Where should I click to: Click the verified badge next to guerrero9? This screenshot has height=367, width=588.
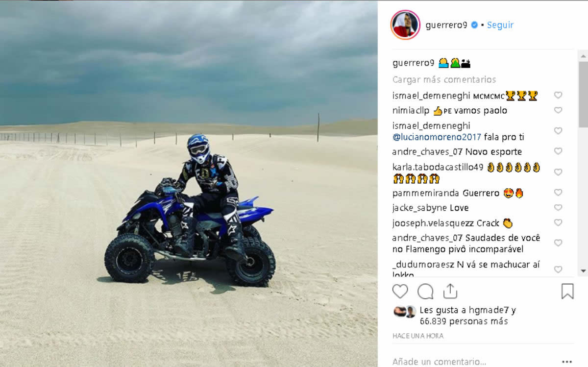[474, 25]
